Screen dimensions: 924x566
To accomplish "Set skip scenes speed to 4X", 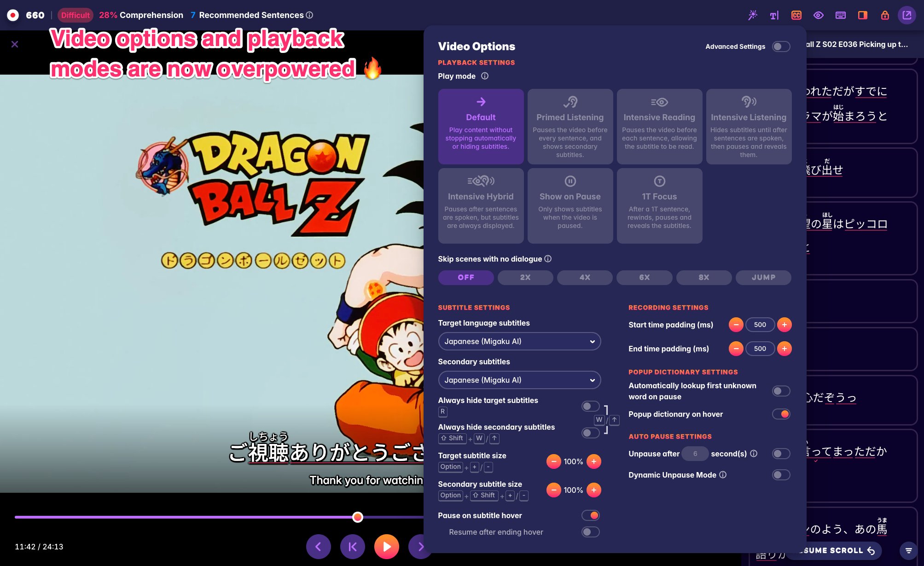I will (x=585, y=277).
